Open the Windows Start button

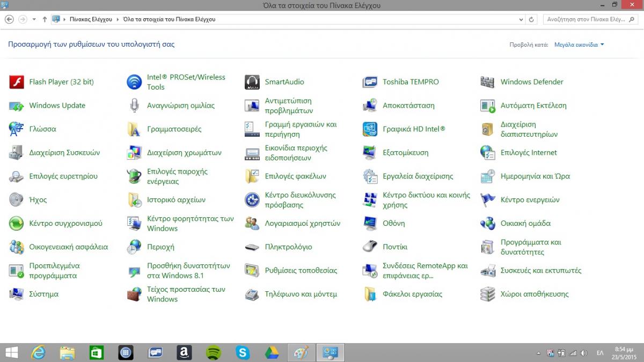coord(11,352)
